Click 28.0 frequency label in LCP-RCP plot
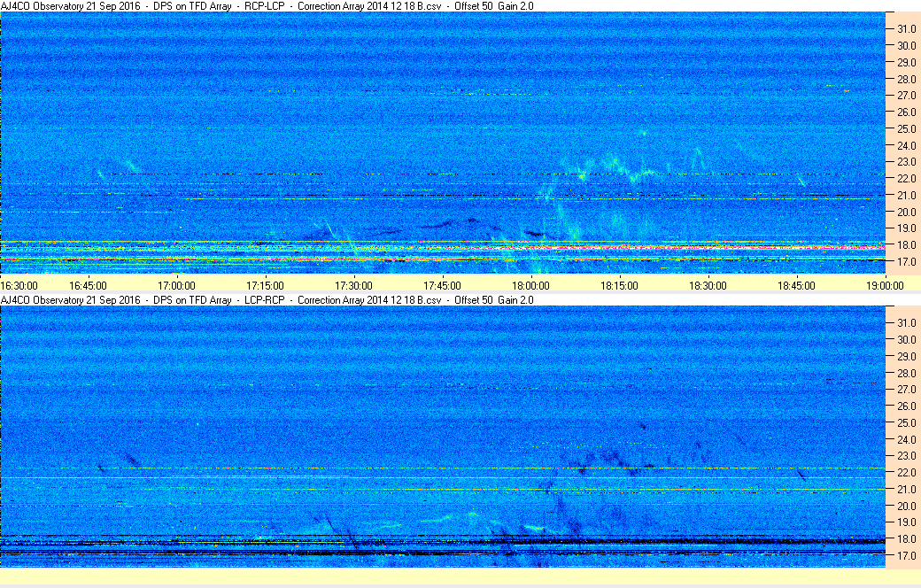The image size is (921, 588). [x=906, y=373]
